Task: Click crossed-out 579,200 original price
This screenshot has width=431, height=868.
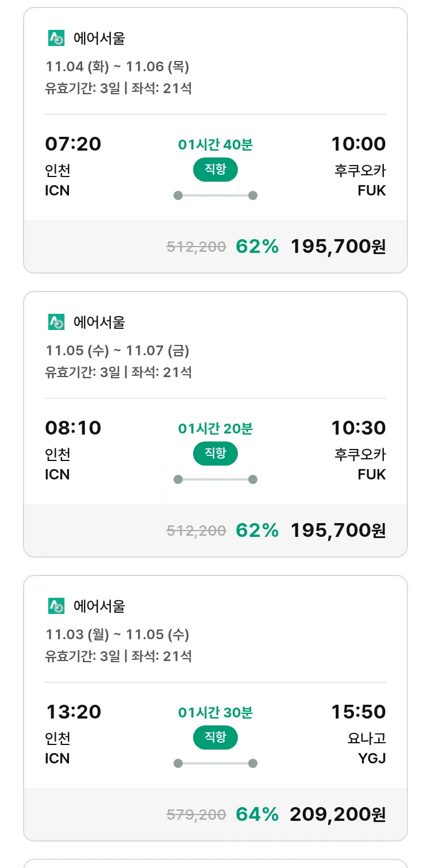Action: [196, 815]
